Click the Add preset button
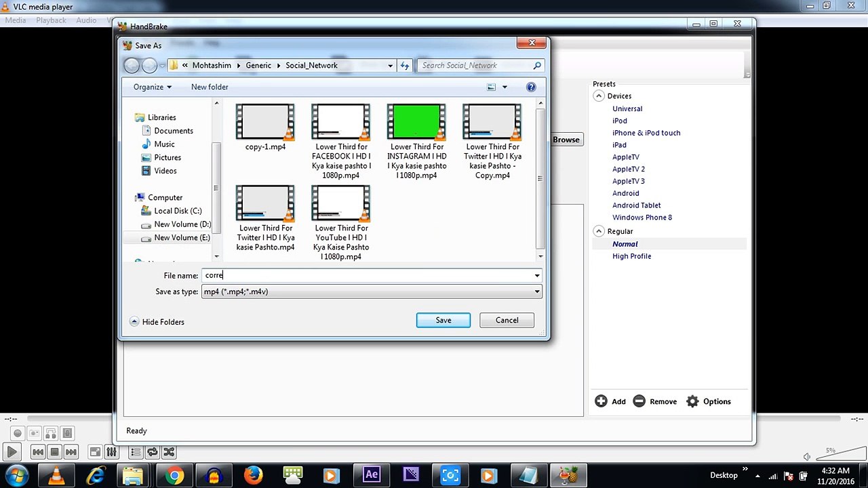The image size is (868, 488). point(610,401)
